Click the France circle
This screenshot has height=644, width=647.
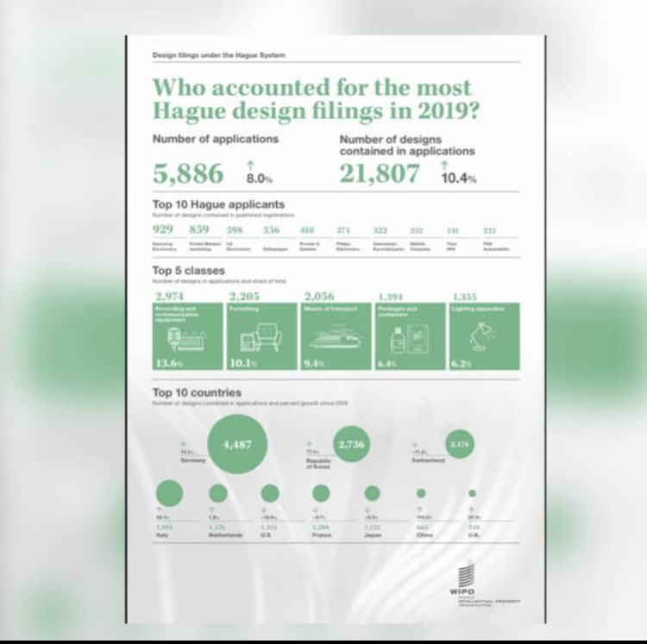[321, 493]
